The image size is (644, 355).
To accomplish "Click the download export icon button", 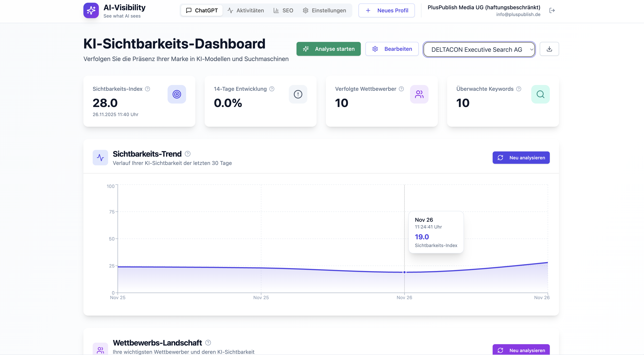I will 549,49.
